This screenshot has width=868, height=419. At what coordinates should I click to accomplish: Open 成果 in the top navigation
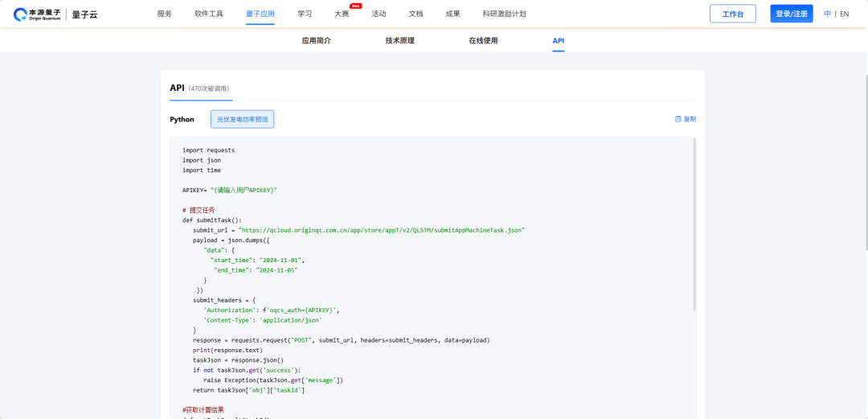[x=452, y=14]
